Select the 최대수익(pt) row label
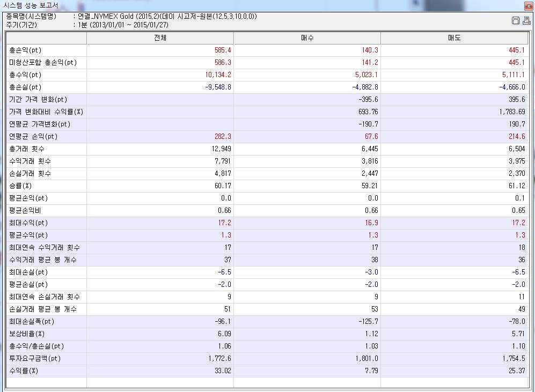535x392 pixels. (x=28, y=223)
